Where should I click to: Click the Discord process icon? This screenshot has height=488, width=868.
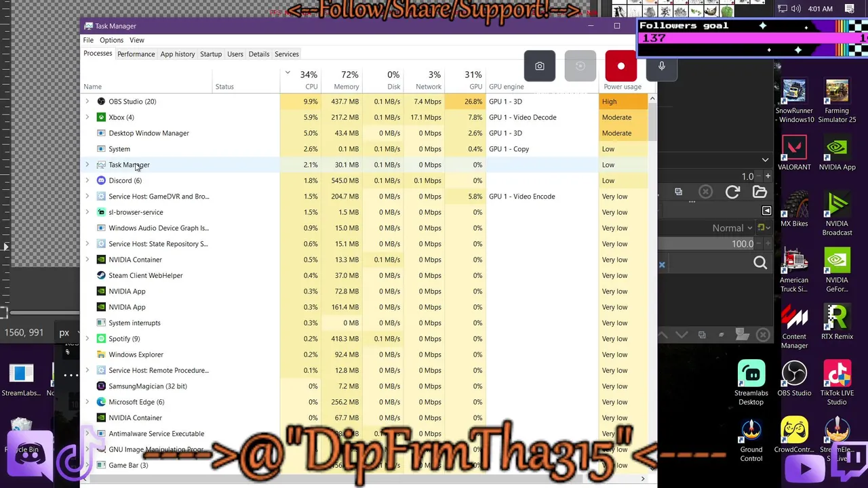[101, 180]
